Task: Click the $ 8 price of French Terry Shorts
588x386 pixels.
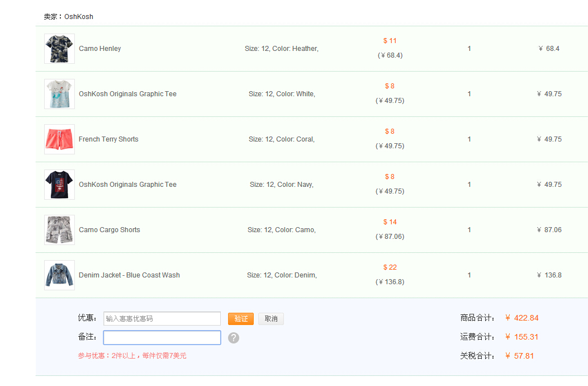Action: [x=390, y=131]
